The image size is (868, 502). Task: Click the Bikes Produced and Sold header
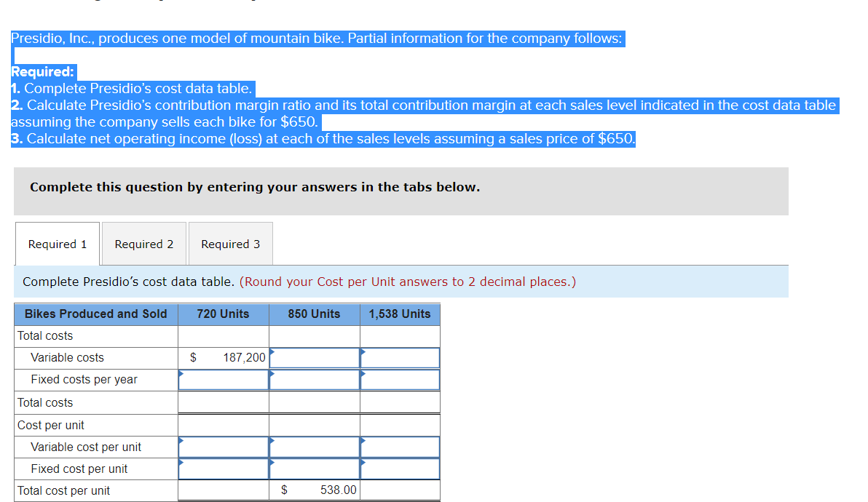(96, 314)
